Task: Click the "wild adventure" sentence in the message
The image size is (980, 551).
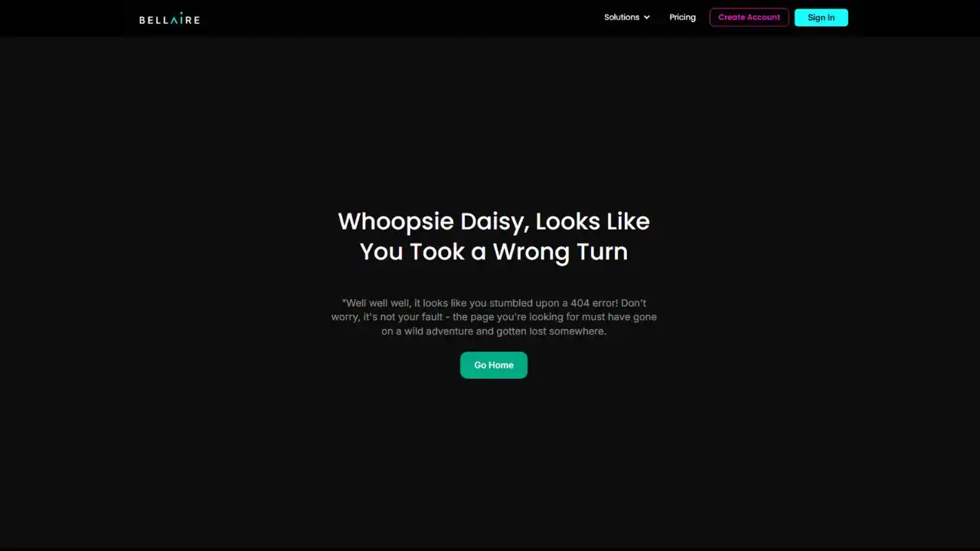Action: 494,331
